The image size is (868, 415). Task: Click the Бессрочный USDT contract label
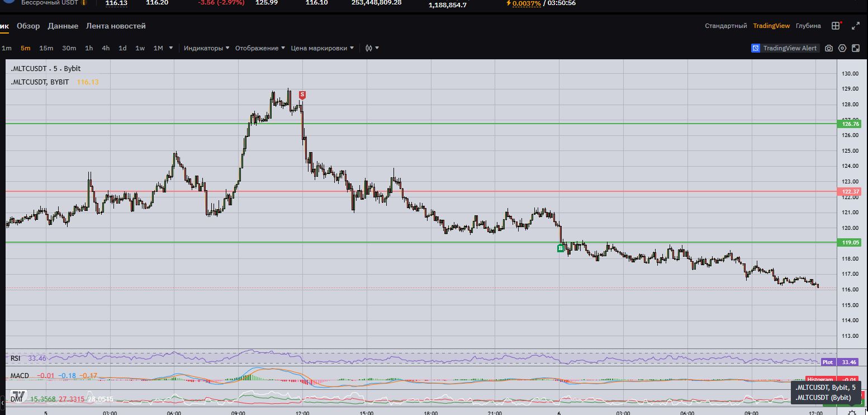coord(50,3)
